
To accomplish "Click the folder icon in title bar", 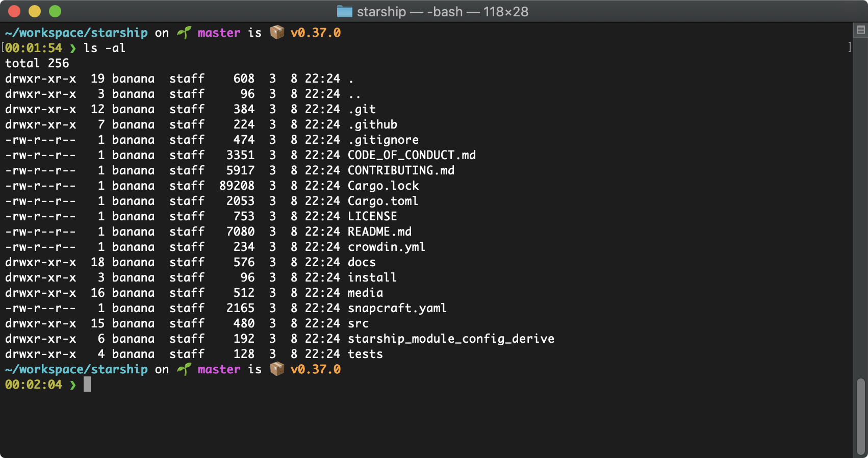I will point(345,11).
